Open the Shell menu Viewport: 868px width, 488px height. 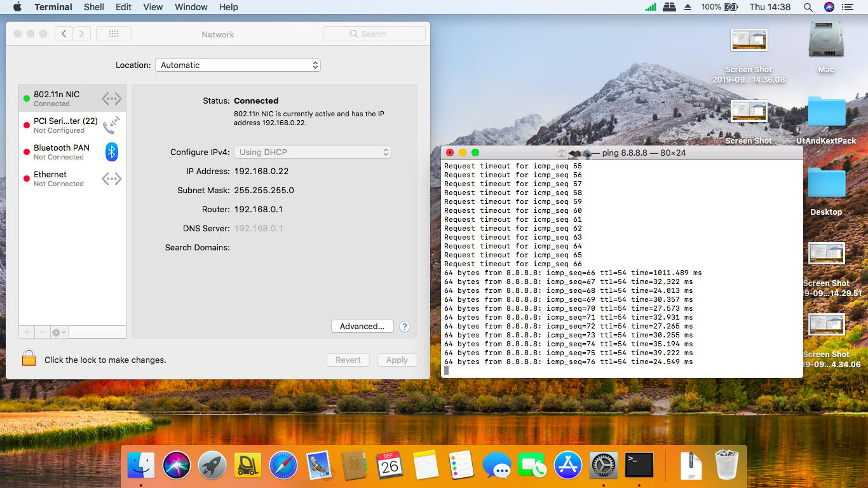(94, 7)
